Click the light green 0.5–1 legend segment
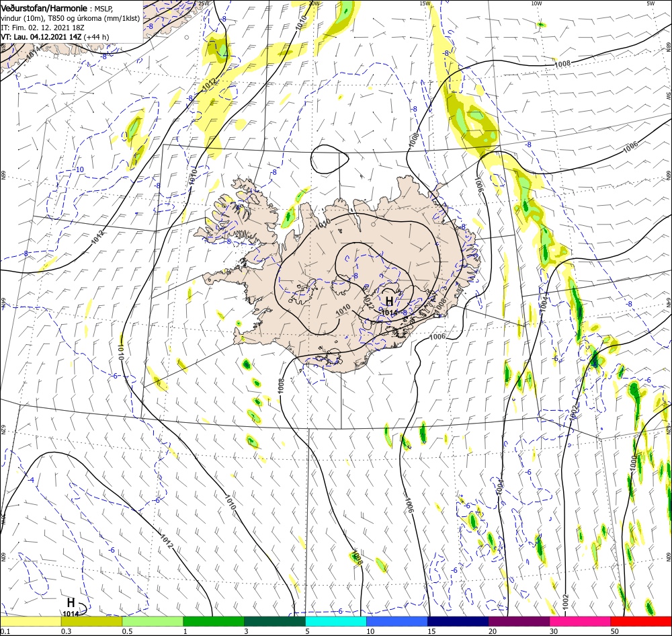672x636 pixels. tap(153, 621)
